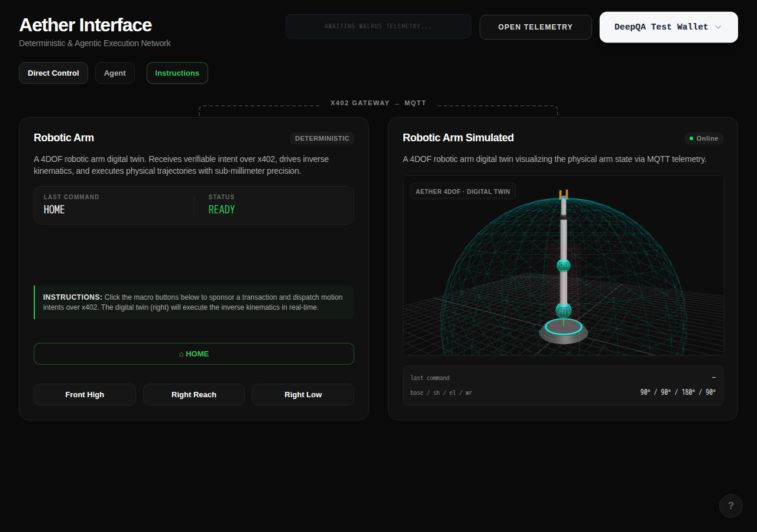
Task: Click the green Online status dot
Action: pos(691,138)
